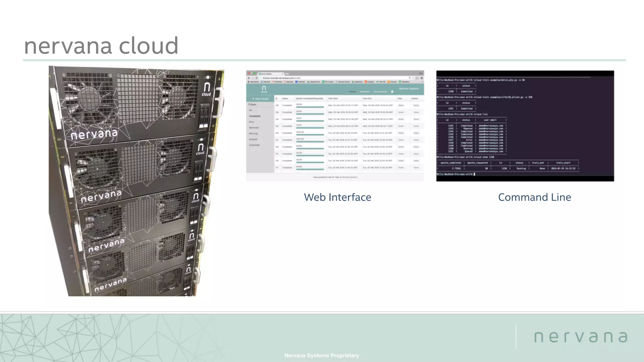The image size is (644, 362).
Task: Open the Calendar bookmark in bookmarks bar
Action: 300,82
